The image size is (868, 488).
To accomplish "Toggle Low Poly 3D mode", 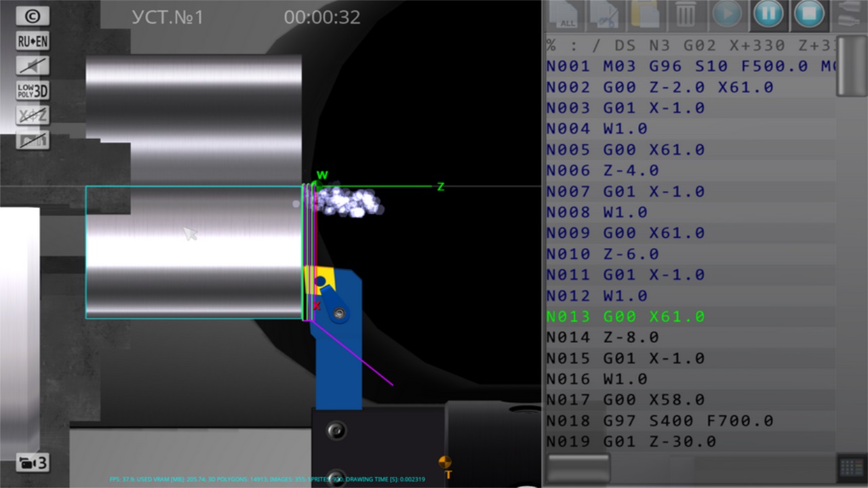I will [x=33, y=91].
